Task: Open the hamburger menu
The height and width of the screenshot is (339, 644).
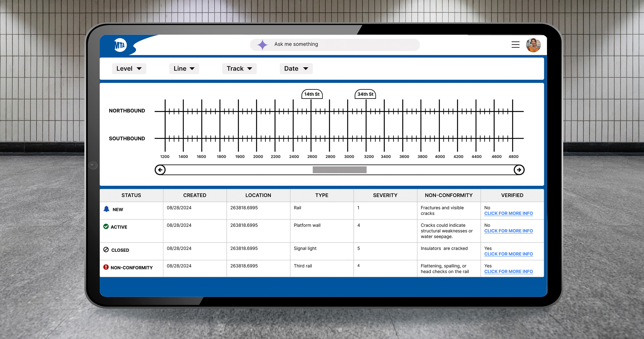Action: click(x=515, y=45)
